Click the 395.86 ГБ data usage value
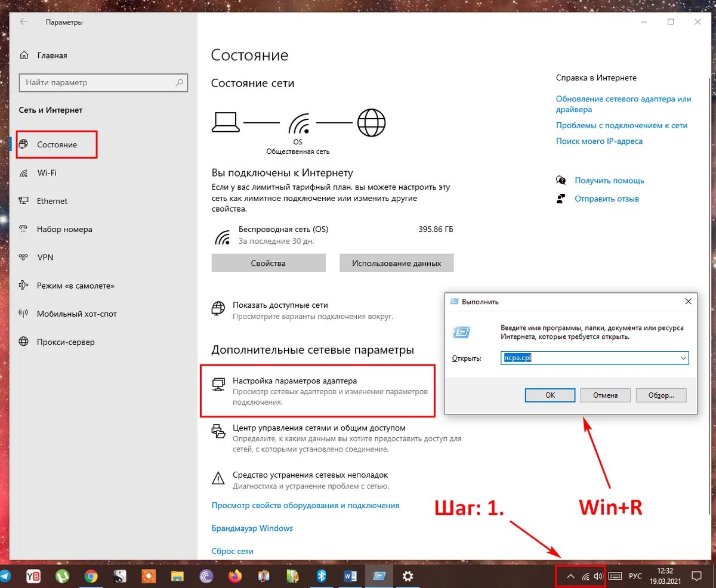716x588 pixels. (x=436, y=229)
